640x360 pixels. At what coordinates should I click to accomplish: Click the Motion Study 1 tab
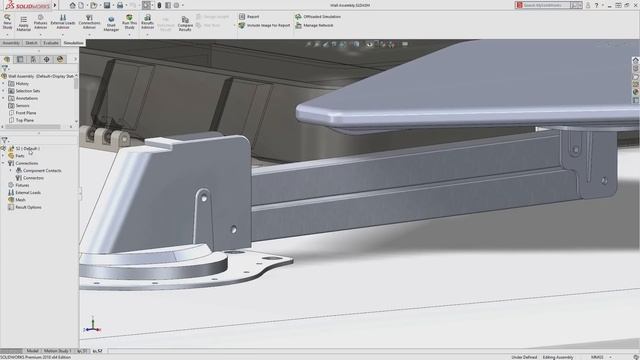tap(57, 351)
